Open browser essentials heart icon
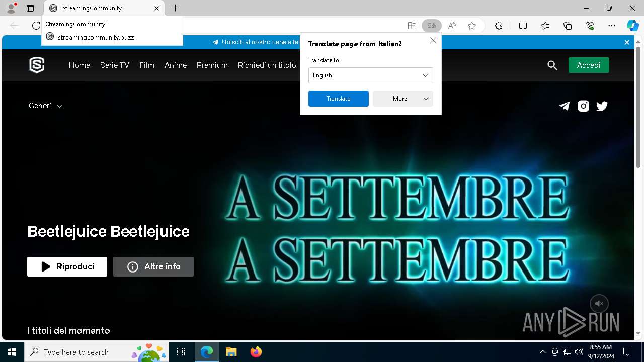The image size is (644, 362). coord(590,26)
